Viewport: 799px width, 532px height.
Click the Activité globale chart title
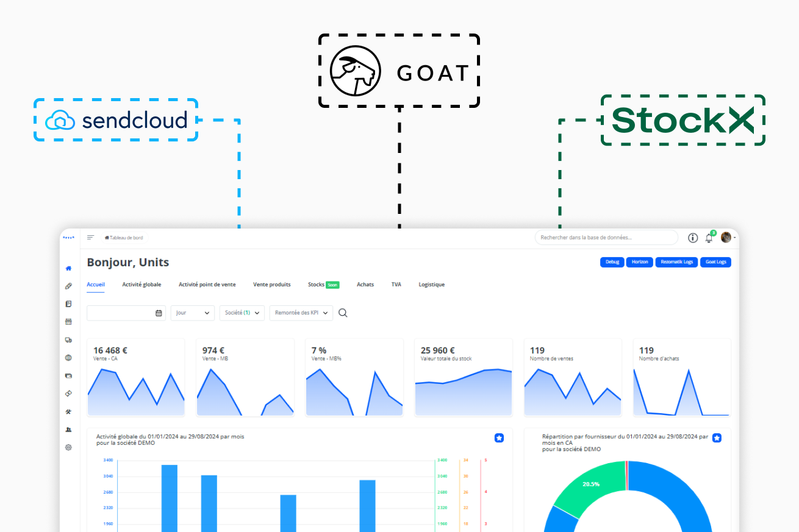pyautogui.click(x=170, y=439)
